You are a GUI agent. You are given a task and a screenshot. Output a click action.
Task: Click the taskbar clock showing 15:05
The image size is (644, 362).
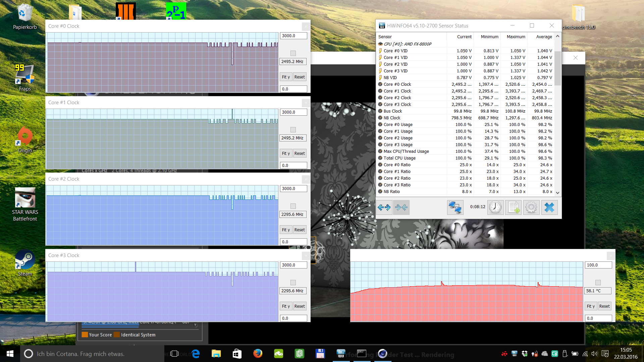tap(626, 354)
